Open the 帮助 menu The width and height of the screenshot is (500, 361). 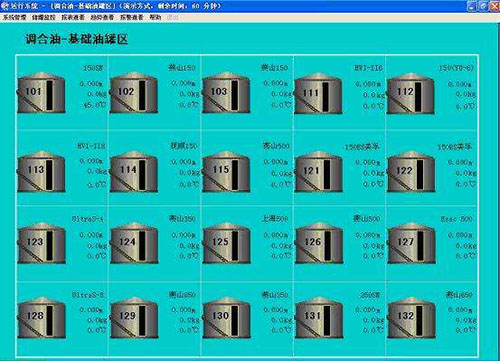(x=155, y=17)
